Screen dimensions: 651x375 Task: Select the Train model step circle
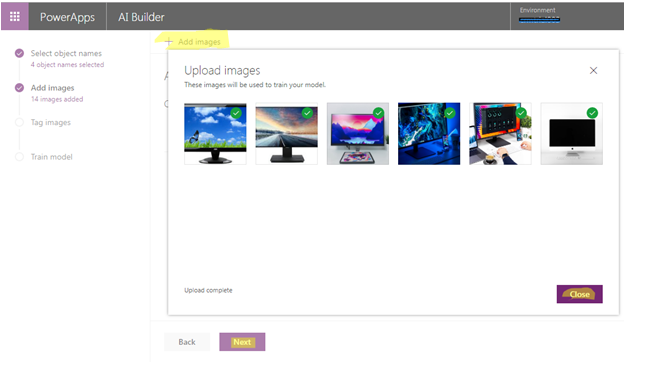coord(19,157)
